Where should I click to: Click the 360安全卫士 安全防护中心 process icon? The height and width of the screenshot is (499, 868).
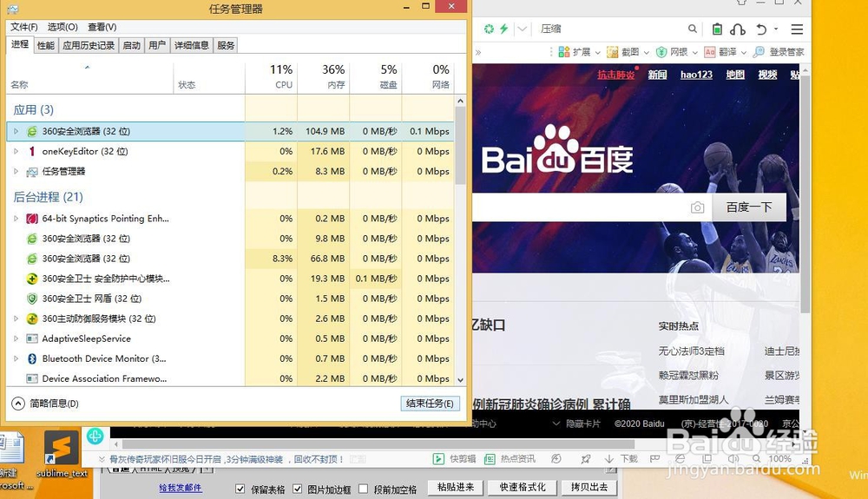click(32, 279)
